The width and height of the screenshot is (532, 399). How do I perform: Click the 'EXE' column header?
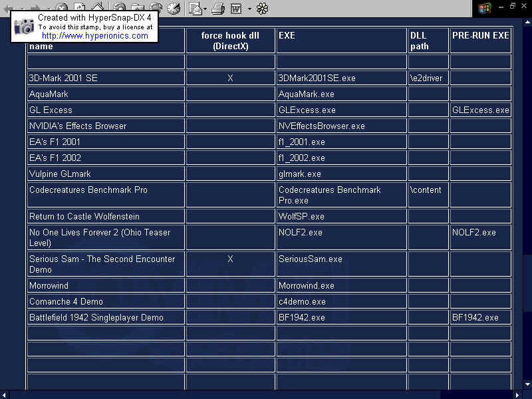click(x=341, y=41)
